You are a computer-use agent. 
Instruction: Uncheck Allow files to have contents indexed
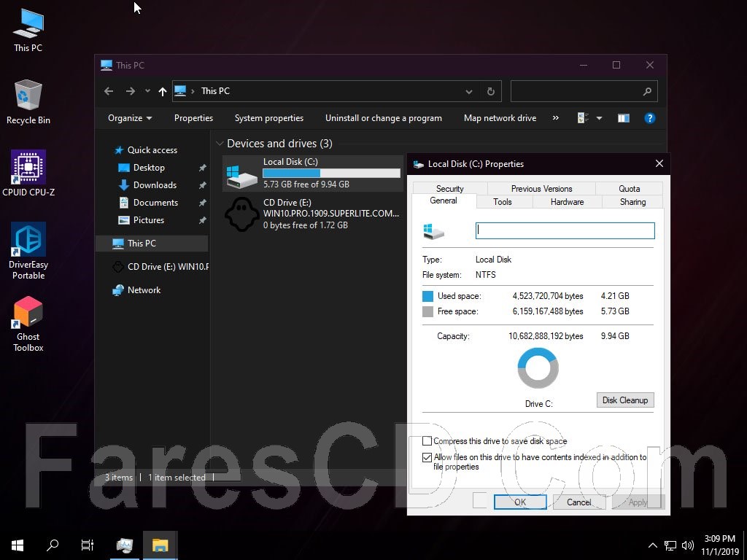[427, 458]
